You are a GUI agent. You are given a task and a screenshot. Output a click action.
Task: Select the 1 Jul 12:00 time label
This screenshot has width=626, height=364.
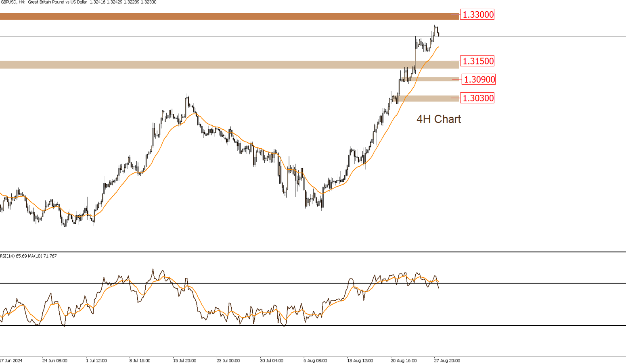tap(96, 360)
